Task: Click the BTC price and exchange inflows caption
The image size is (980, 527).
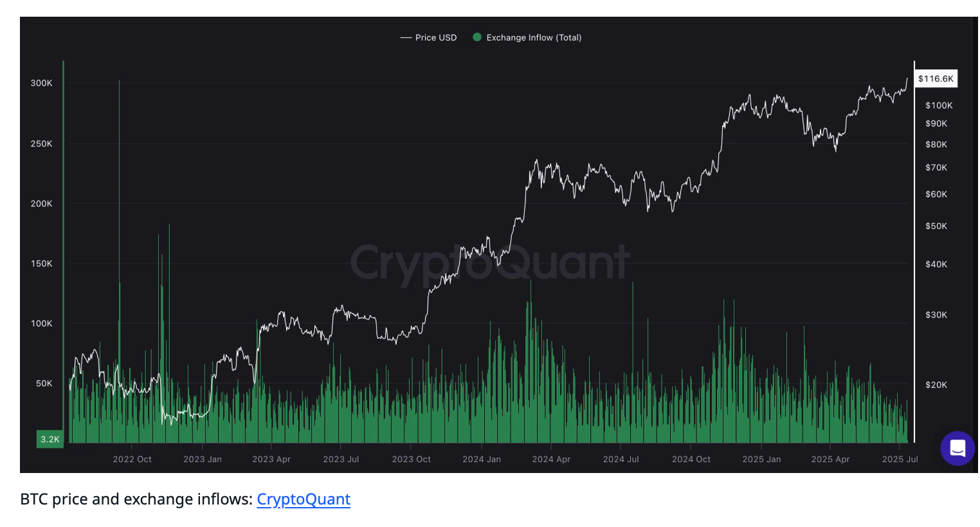Action: click(136, 499)
